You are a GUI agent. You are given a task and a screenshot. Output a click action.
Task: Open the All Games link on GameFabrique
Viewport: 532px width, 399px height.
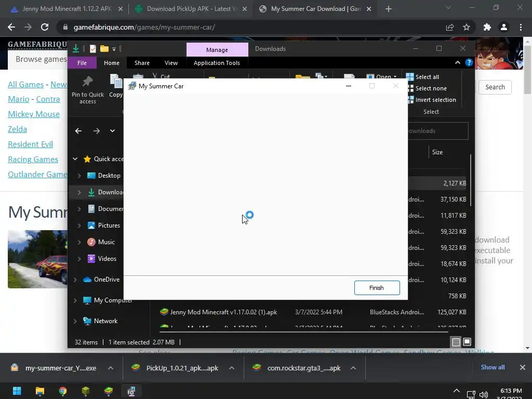[x=26, y=85]
